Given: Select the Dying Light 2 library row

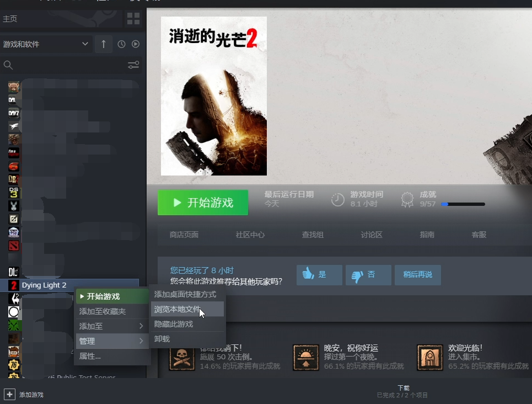Looking at the screenshot, I should pyautogui.click(x=69, y=285).
